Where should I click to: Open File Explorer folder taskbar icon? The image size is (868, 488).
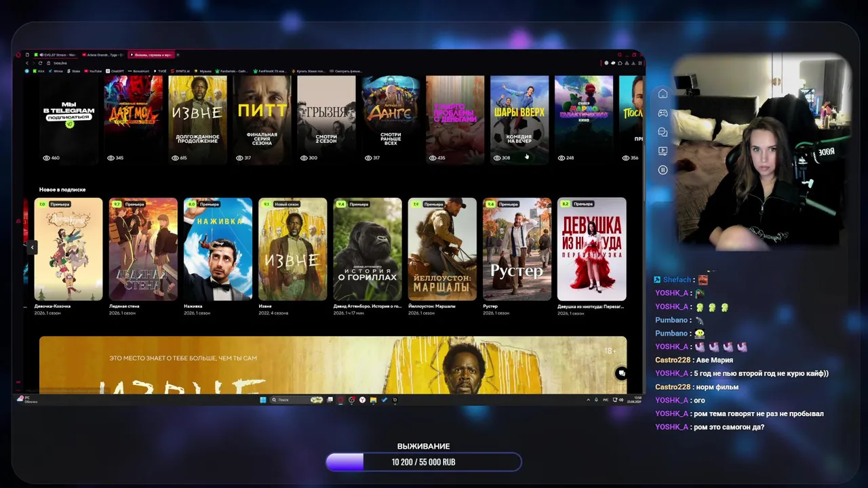click(373, 400)
